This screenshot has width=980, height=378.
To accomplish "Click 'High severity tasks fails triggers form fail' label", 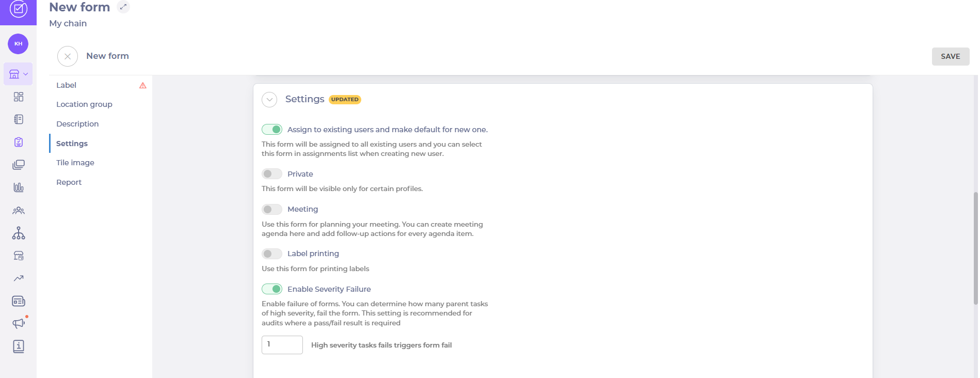I will point(381,345).
